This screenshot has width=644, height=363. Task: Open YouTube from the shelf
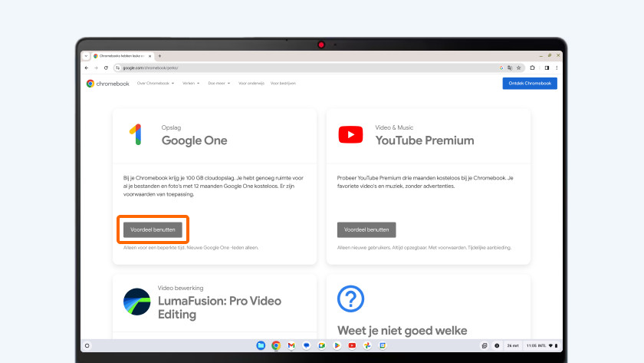pyautogui.click(x=352, y=345)
